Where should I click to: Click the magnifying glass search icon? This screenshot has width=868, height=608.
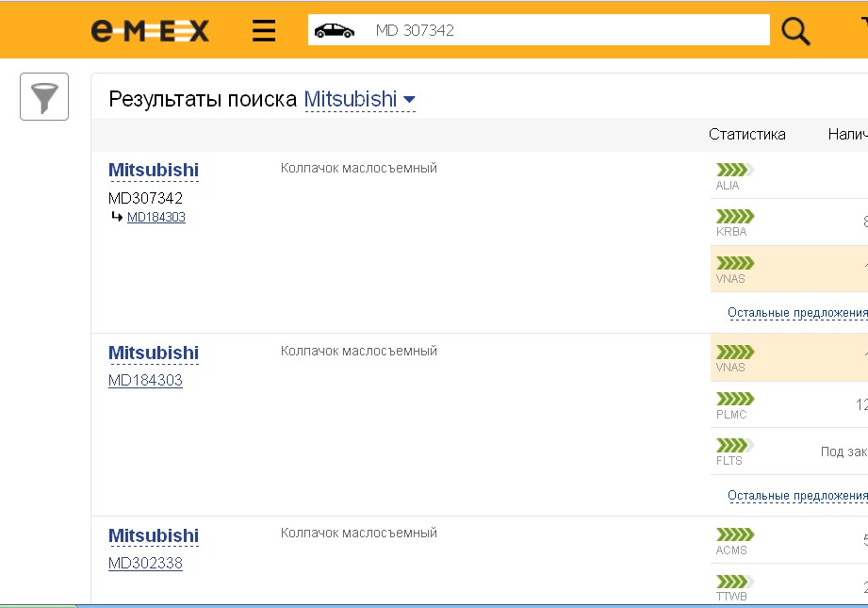(795, 31)
